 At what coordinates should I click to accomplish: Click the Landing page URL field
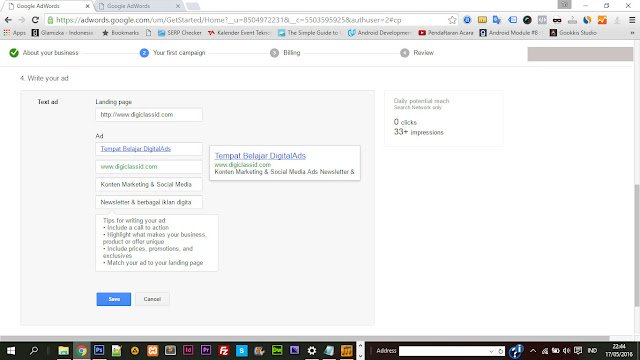[x=149, y=115]
